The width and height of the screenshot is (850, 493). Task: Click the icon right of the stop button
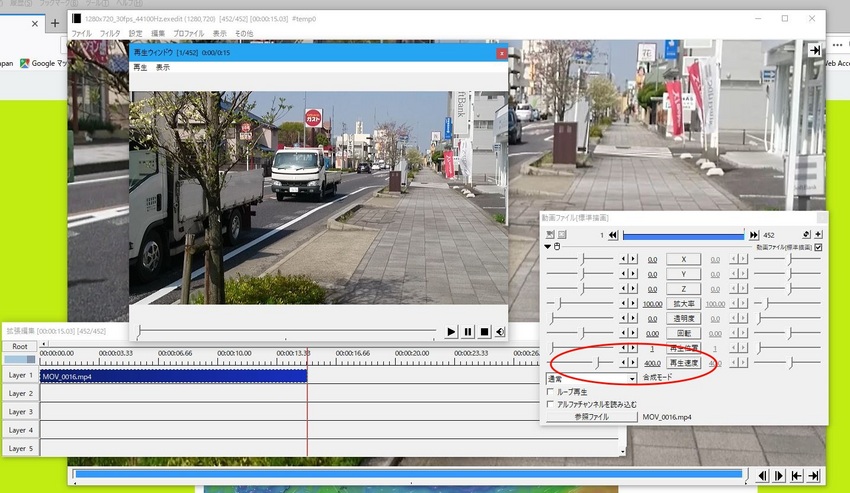[x=500, y=331]
